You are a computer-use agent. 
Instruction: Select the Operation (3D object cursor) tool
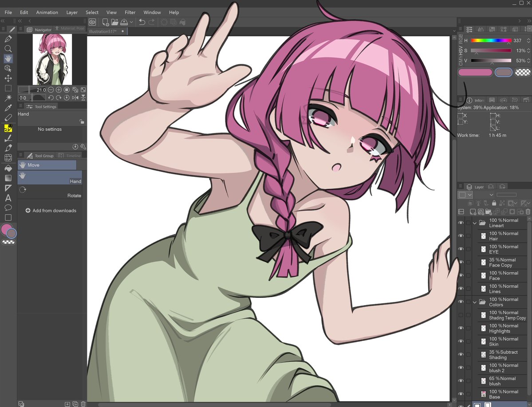click(8, 68)
